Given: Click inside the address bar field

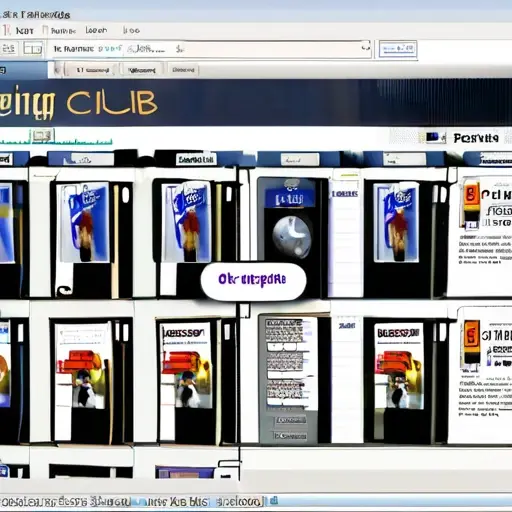Looking at the screenshot, I should click(x=210, y=49).
